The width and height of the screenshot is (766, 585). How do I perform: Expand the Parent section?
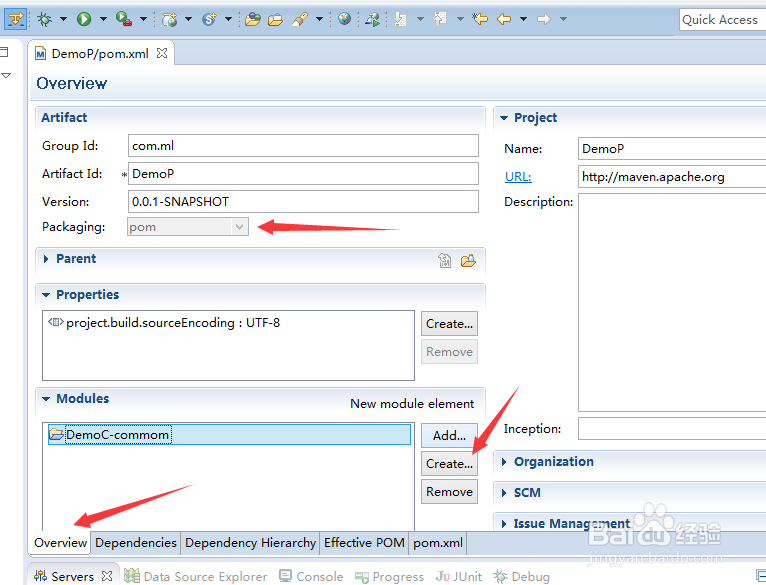[x=46, y=259]
